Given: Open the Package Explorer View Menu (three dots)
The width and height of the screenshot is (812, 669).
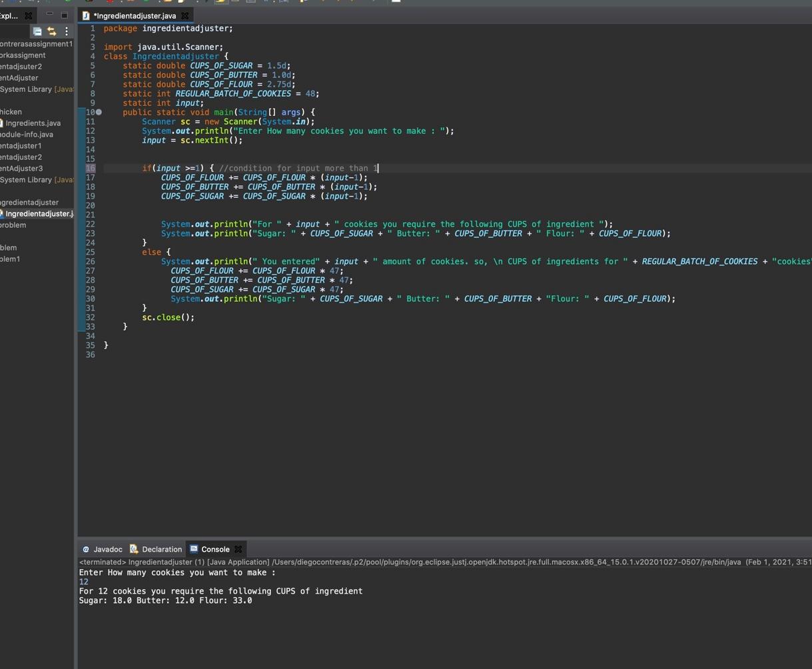Looking at the screenshot, I should pyautogui.click(x=66, y=31).
